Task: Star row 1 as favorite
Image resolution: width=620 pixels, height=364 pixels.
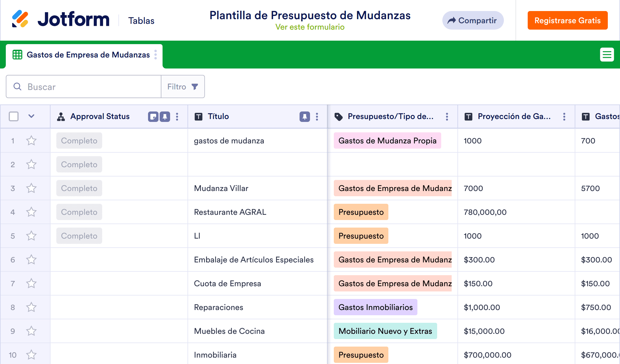Action: pos(31,141)
